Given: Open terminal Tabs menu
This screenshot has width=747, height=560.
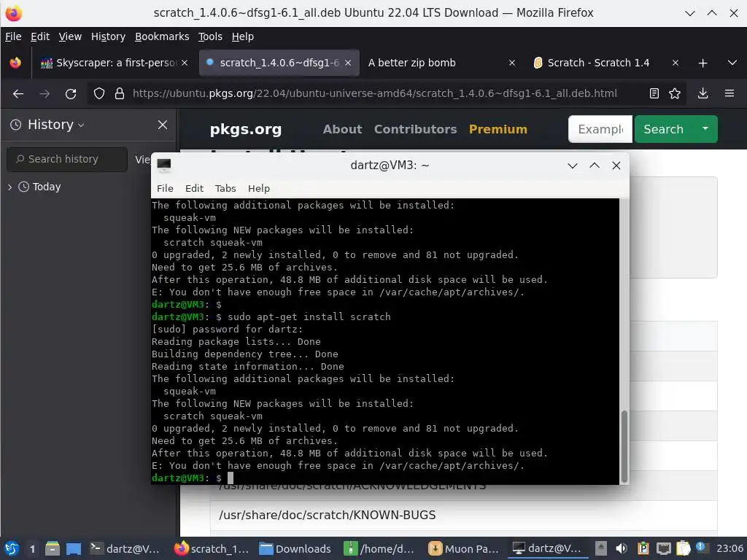Looking at the screenshot, I should coord(225,189).
